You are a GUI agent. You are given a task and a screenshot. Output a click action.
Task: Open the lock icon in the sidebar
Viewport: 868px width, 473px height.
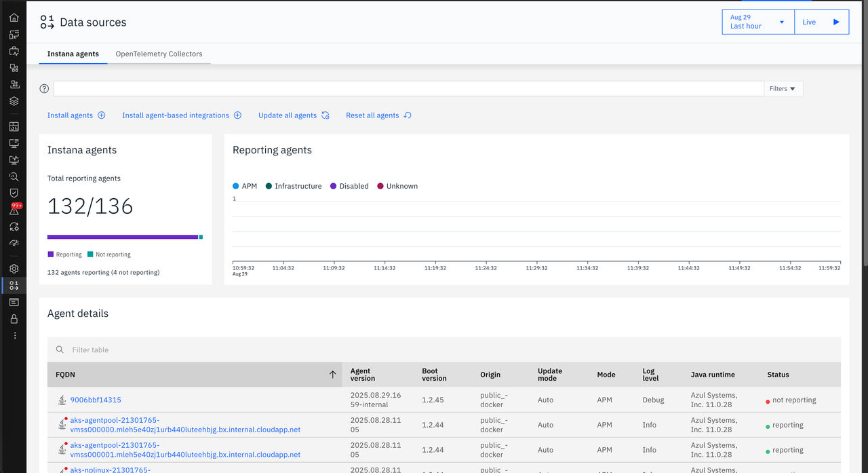14,319
